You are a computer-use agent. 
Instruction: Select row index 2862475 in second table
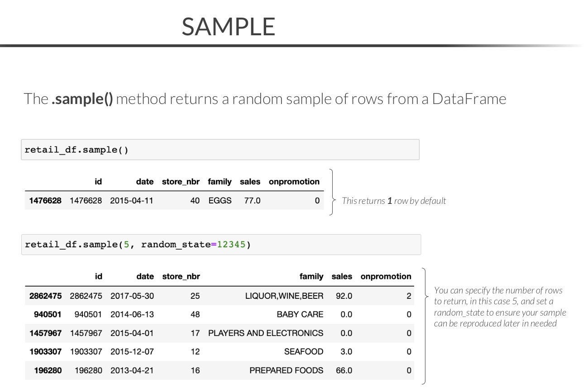point(45,296)
